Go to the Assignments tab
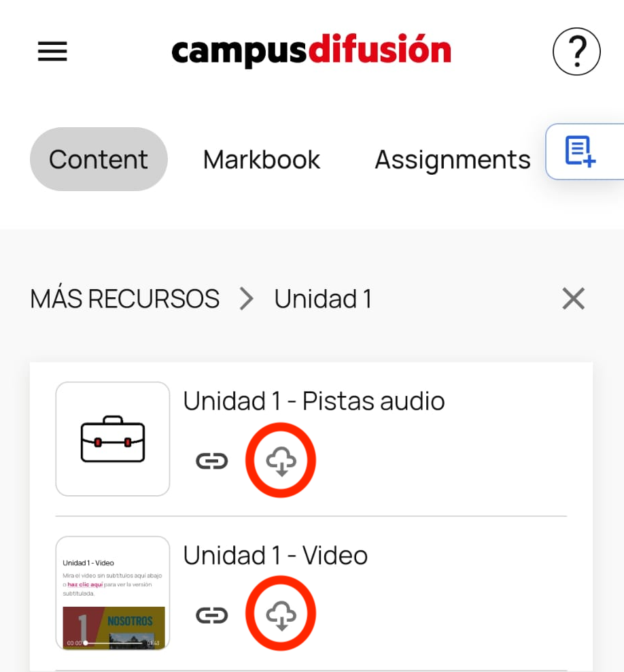Viewport: 624px width, 672px height. pos(453,159)
